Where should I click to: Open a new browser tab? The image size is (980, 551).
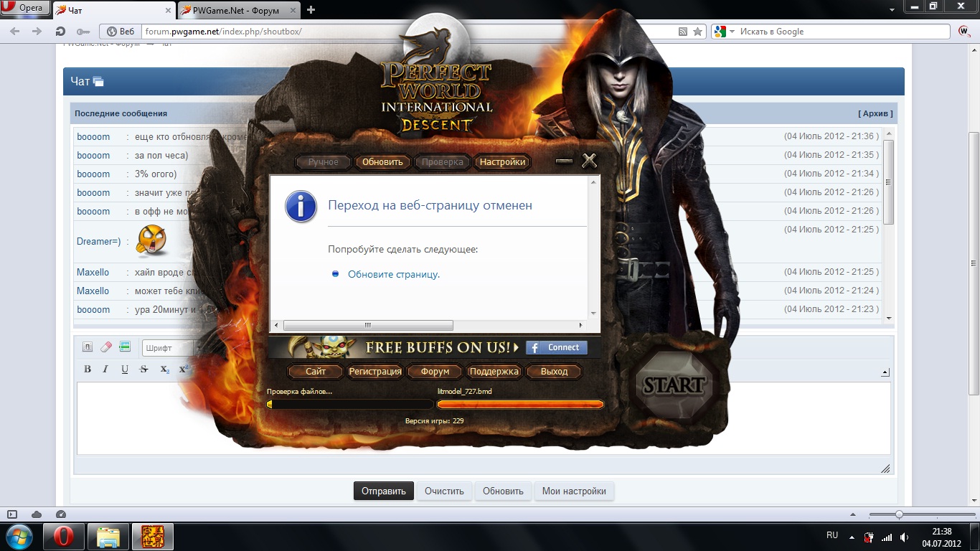pyautogui.click(x=311, y=10)
